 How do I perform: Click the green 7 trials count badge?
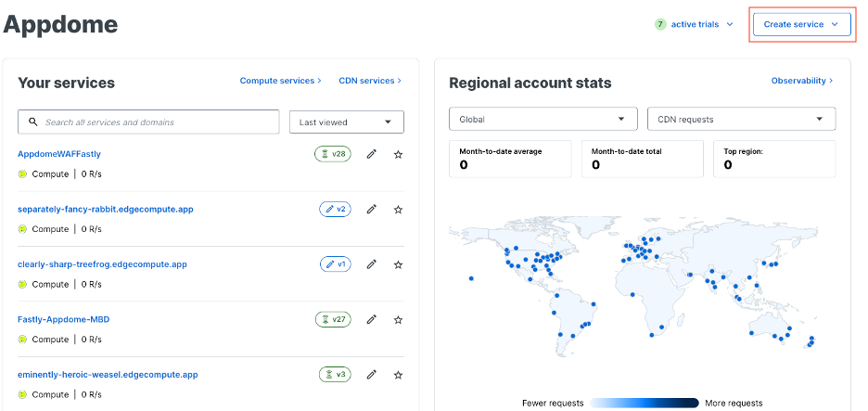point(660,24)
